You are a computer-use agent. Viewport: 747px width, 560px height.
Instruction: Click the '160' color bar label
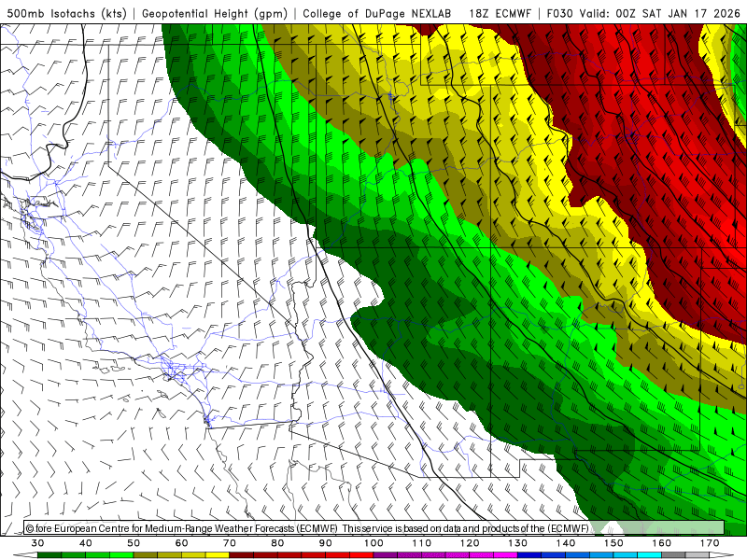point(662,543)
